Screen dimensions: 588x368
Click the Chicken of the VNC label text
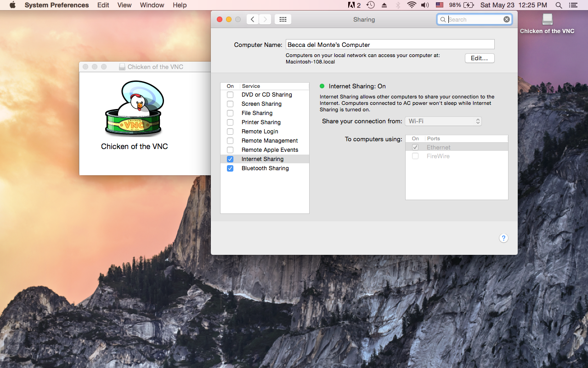pos(135,146)
